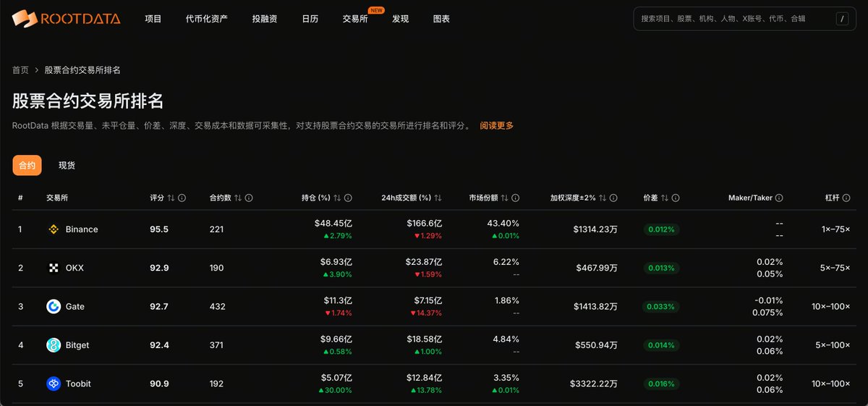Open the 发现 menu
868x406 pixels.
[400, 19]
